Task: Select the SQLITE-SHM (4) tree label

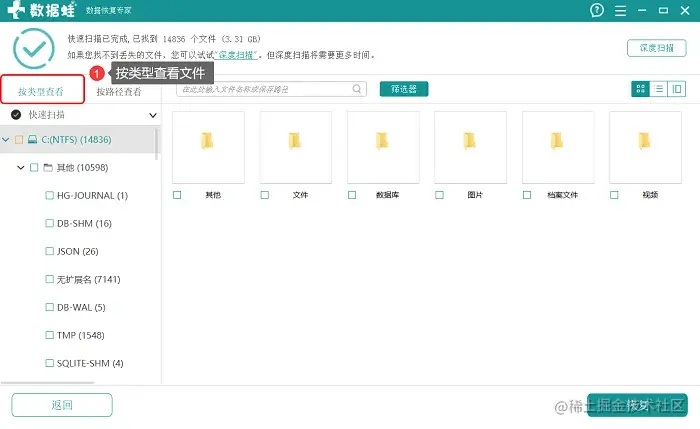Action: [x=90, y=363]
